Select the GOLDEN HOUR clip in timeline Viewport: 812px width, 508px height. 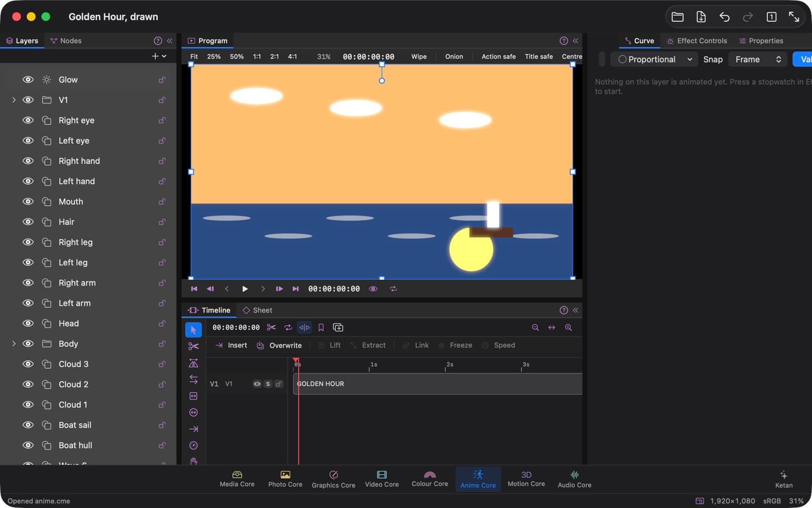(437, 384)
